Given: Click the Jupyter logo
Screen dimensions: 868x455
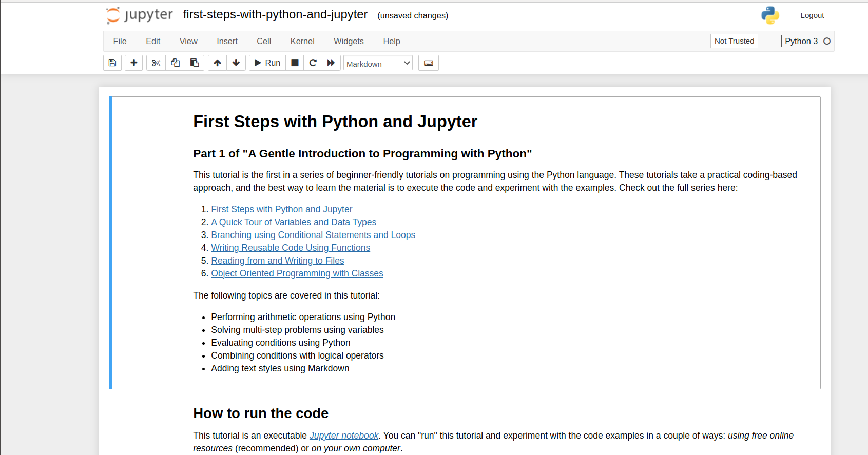Looking at the screenshot, I should (140, 15).
